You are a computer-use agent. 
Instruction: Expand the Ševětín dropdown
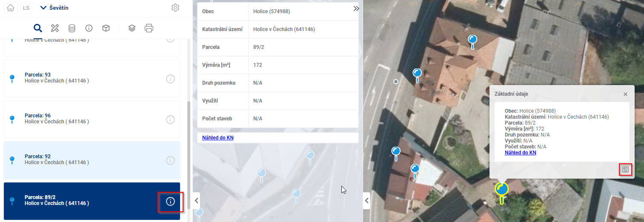tap(54, 8)
